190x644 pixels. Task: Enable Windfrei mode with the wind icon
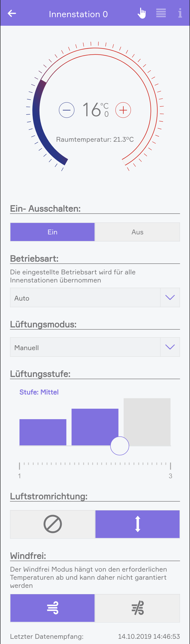[x=52, y=608]
